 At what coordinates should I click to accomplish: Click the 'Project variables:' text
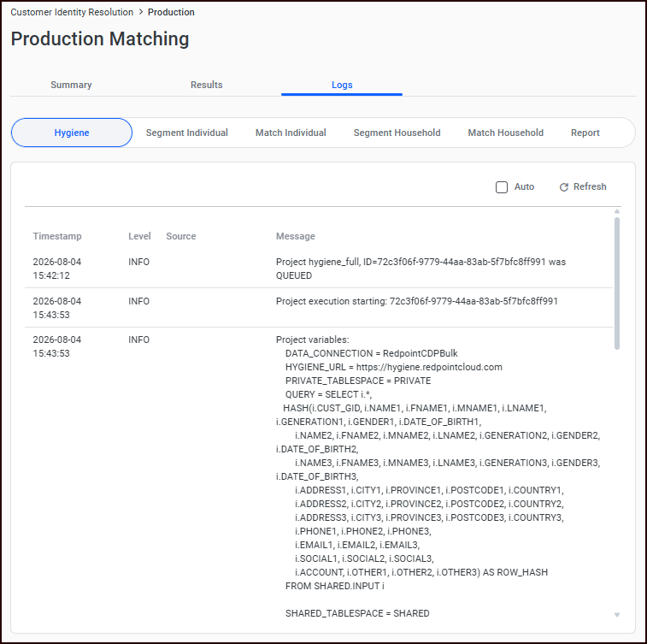[x=312, y=340]
